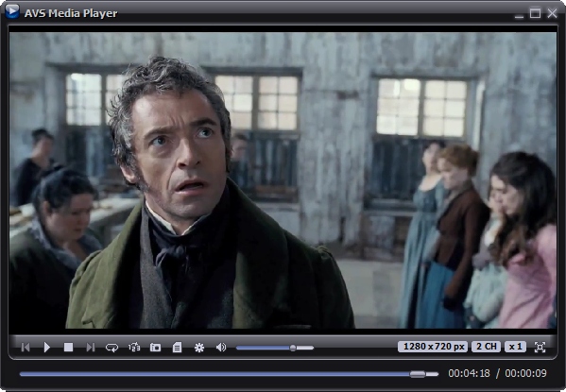Change playback speed x 1 button

[516, 347]
